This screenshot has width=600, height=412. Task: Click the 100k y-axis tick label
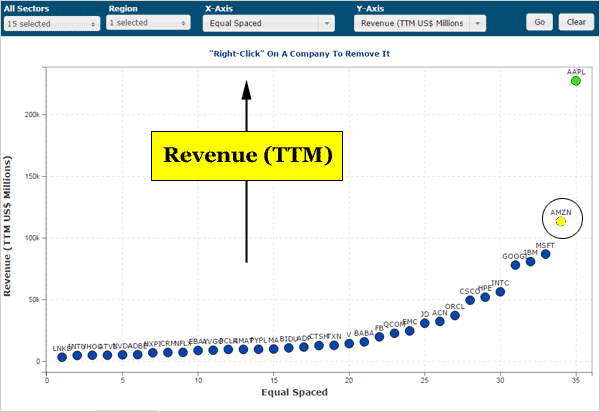32,238
